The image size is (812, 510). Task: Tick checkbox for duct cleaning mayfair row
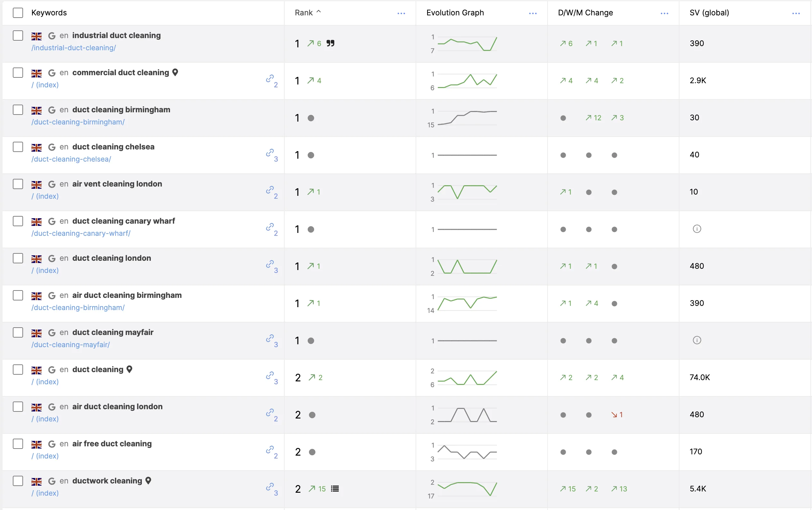click(x=18, y=332)
